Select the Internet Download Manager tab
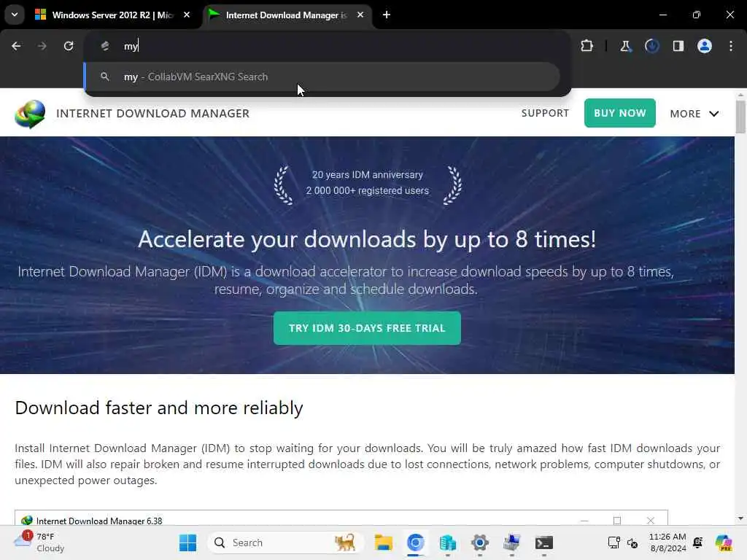Image resolution: width=747 pixels, height=560 pixels. [286, 15]
